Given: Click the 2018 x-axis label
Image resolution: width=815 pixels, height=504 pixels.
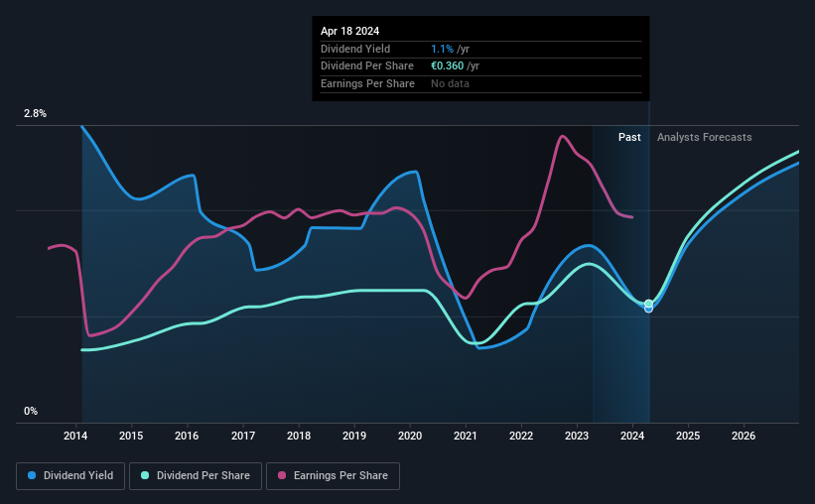Looking at the screenshot, I should [x=299, y=436].
